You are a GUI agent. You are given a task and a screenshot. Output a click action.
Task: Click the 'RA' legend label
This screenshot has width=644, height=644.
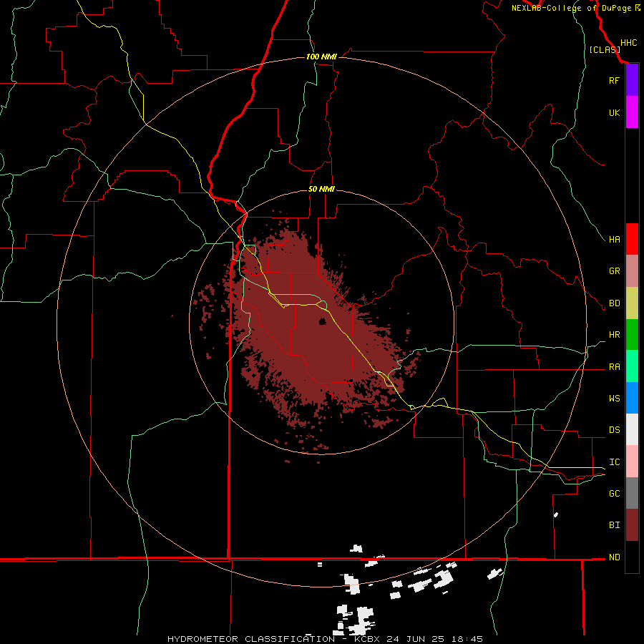(x=614, y=367)
